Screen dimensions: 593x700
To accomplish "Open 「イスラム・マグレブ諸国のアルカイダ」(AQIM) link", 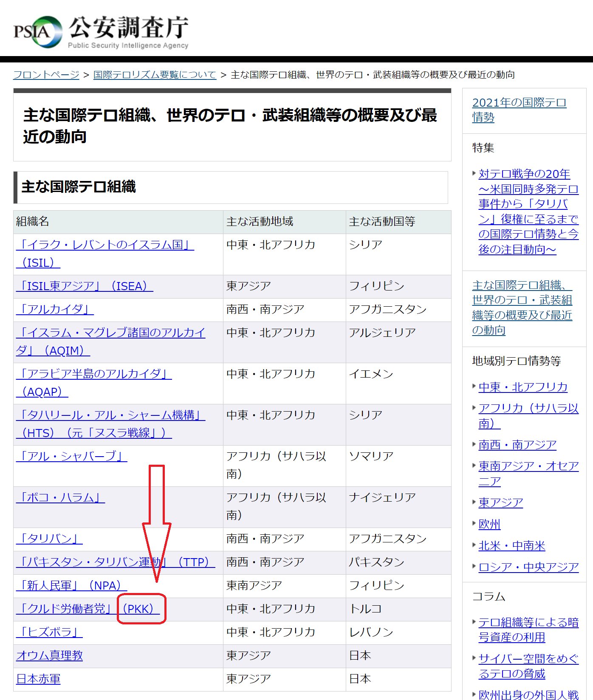I will tap(110, 342).
